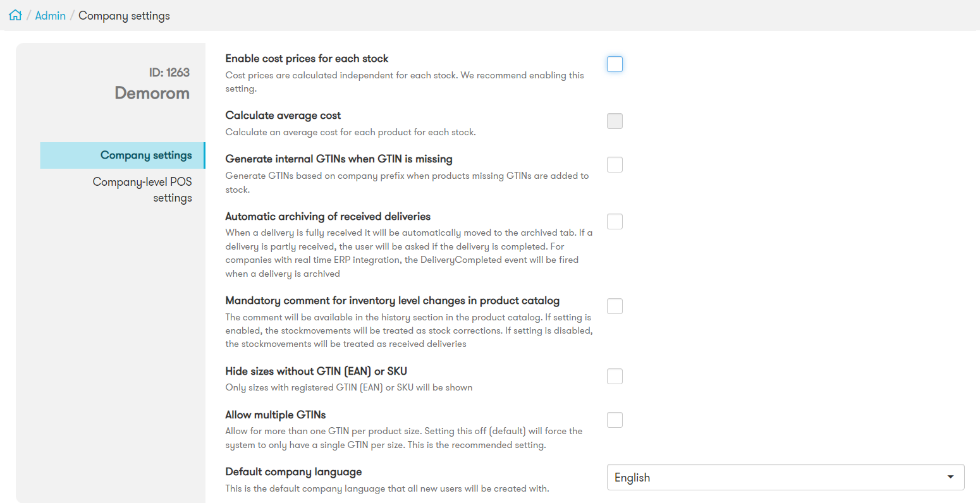Open the Default company language dropdown
Image resolution: width=980 pixels, height=503 pixels.
click(785, 477)
